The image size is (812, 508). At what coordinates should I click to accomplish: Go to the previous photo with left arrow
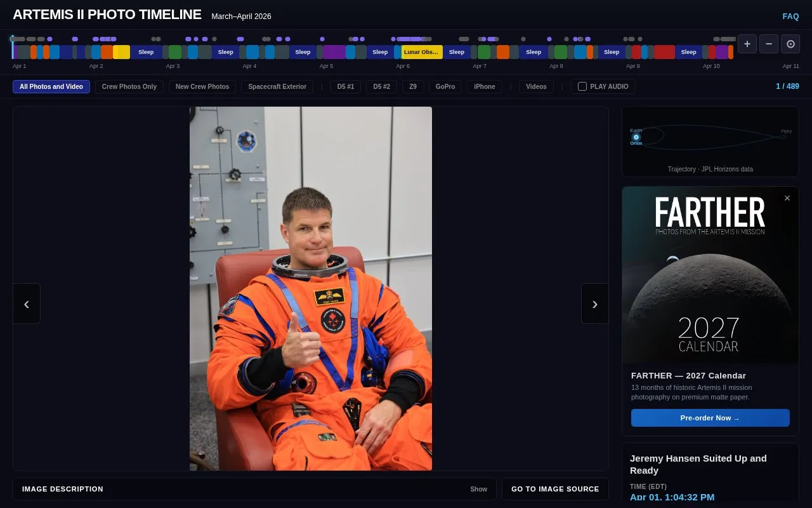coord(27,304)
